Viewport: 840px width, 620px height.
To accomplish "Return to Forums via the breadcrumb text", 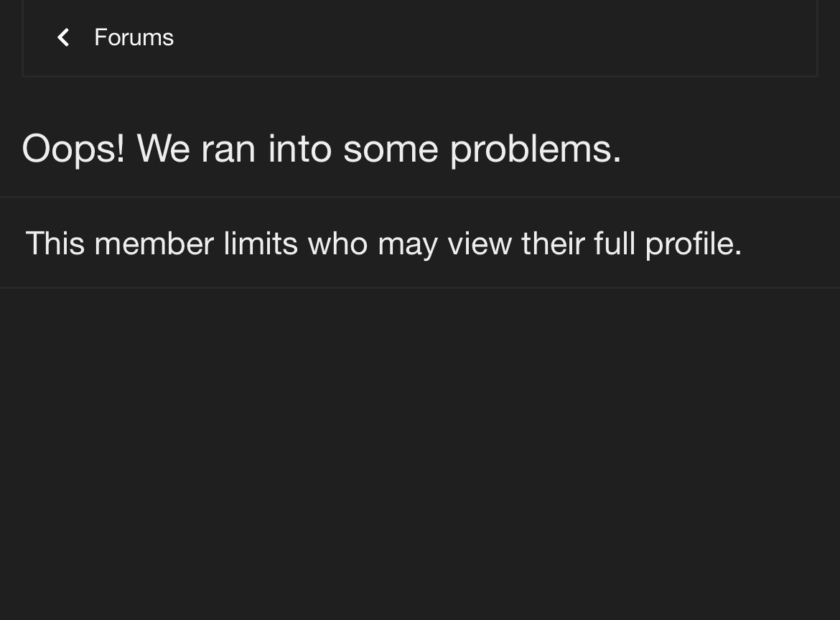I will click(x=134, y=37).
